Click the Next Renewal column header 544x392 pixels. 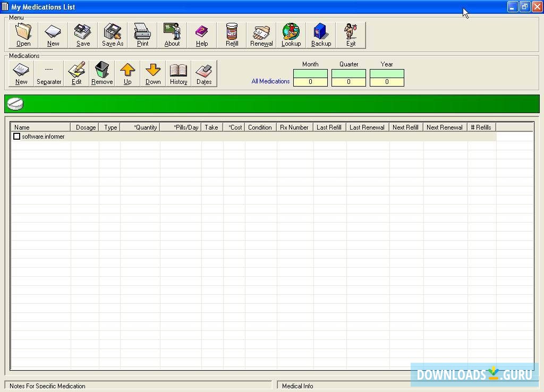(x=445, y=127)
